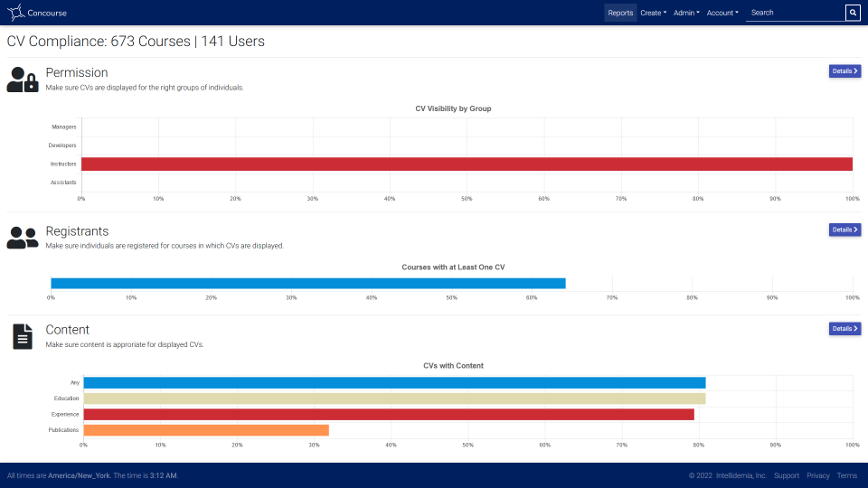Click the Content document icon
The width and height of the screenshot is (868, 488).
coord(23,336)
